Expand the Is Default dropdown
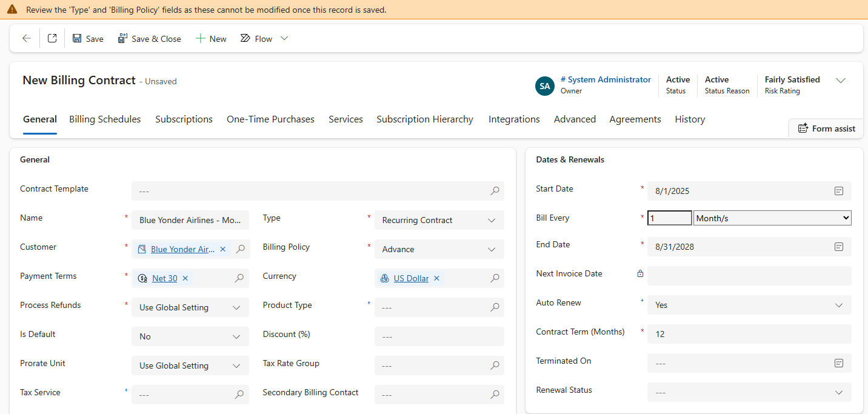Screen dimensions: 868x414 (190, 336)
